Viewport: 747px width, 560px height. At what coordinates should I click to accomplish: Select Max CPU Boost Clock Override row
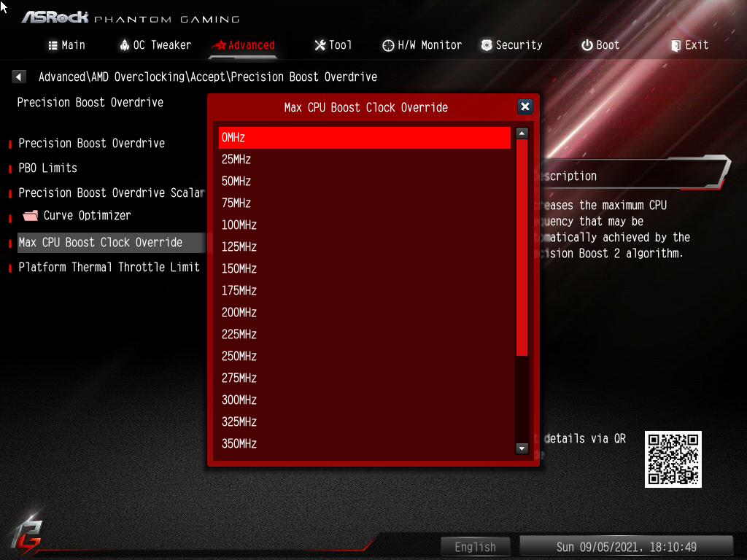pos(112,242)
